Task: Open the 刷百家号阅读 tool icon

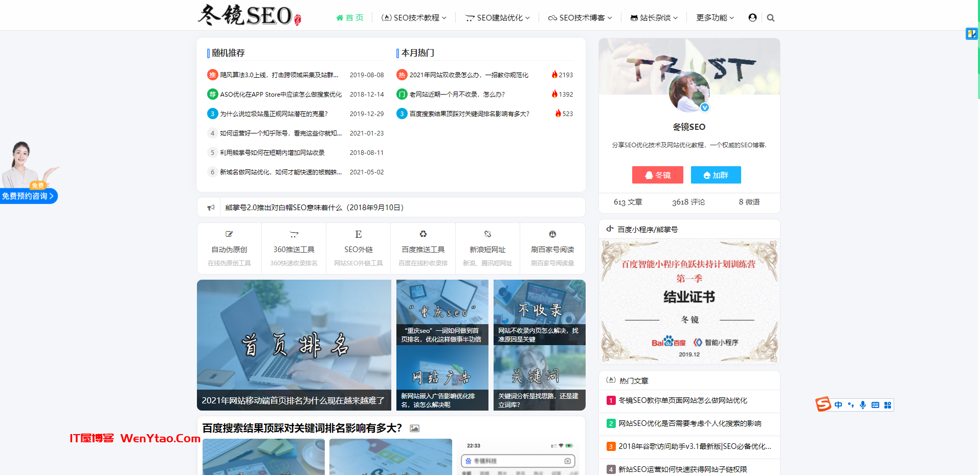Action: click(552, 234)
